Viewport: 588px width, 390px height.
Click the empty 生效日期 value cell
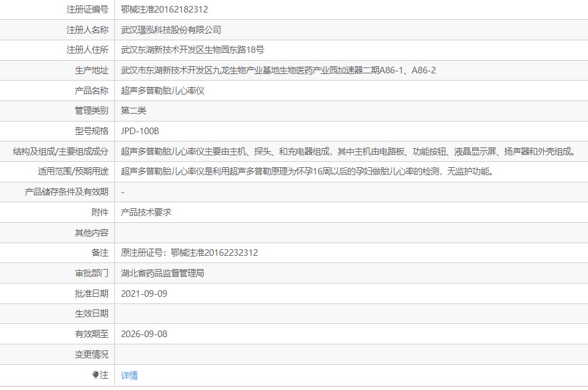click(351, 313)
